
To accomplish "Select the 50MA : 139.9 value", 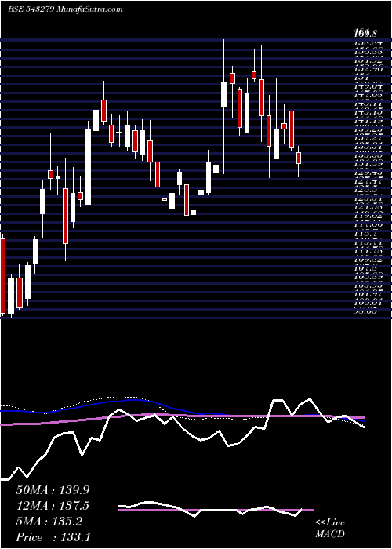I will click(x=53, y=490).
